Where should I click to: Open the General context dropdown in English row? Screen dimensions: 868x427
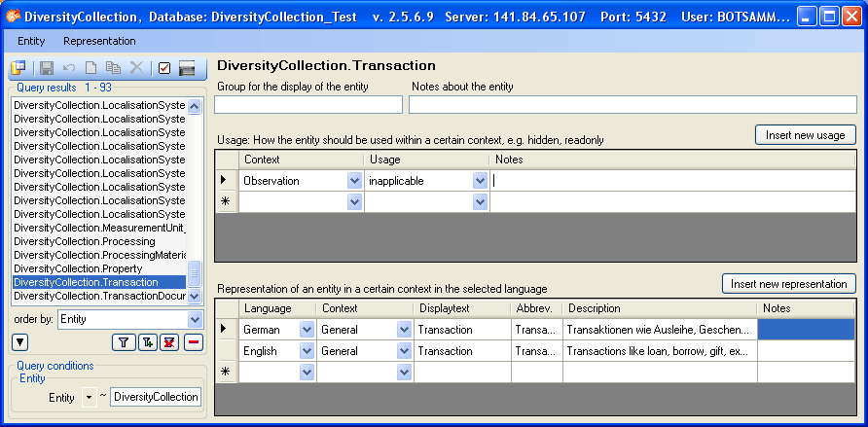405,351
